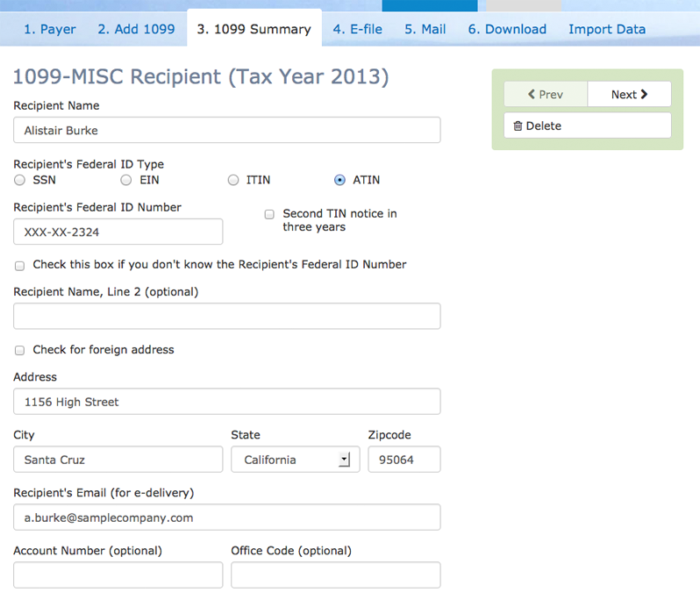The image size is (700, 607).
Task: Click the Zipcode field showing 95064
Action: tap(404, 460)
